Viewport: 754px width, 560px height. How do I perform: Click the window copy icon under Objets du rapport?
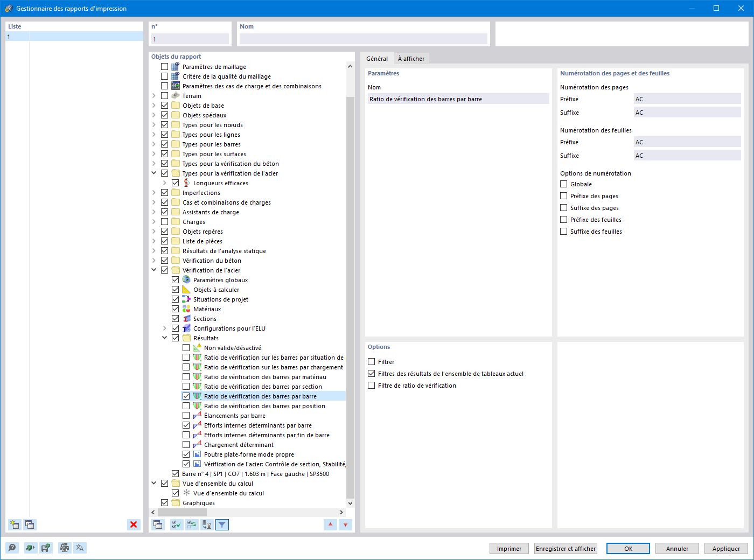pyautogui.click(x=158, y=524)
